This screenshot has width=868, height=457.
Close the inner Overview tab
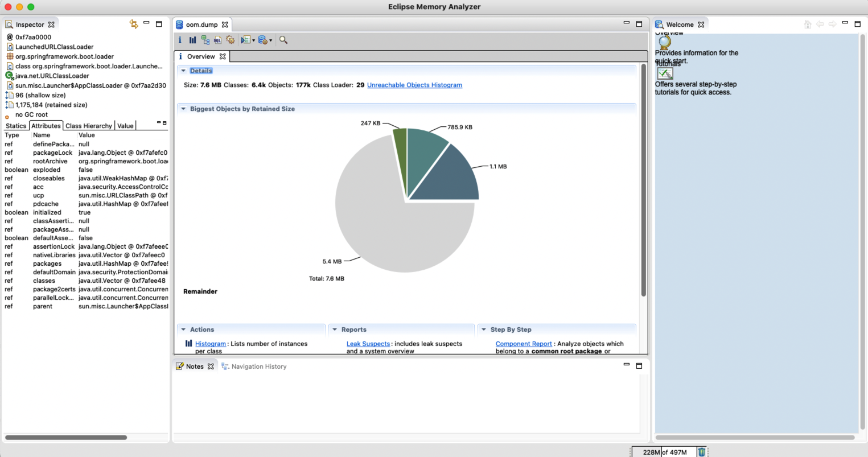point(223,56)
